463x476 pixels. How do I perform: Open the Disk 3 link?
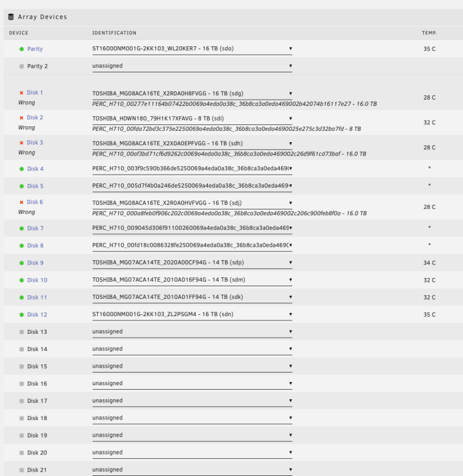(35, 142)
